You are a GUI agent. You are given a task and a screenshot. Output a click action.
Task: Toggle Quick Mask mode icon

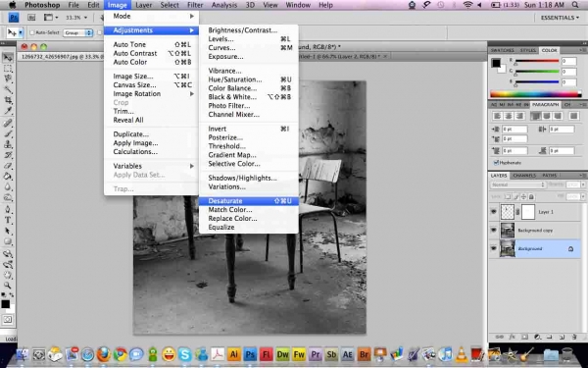8,320
